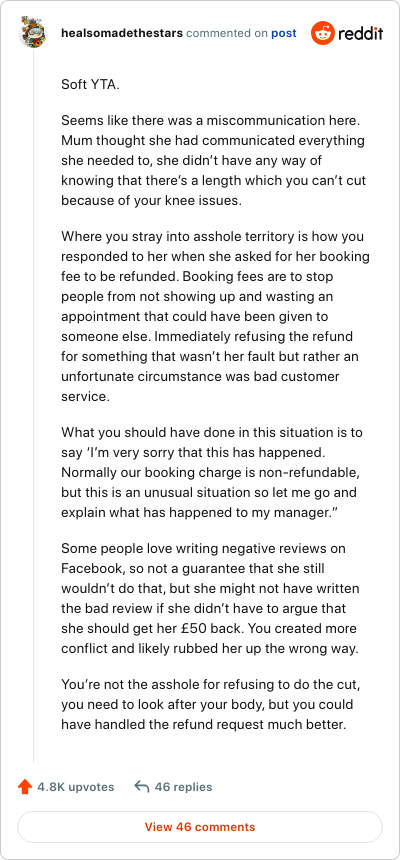Open the 46 replies label
The image size is (400, 860).
[183, 787]
